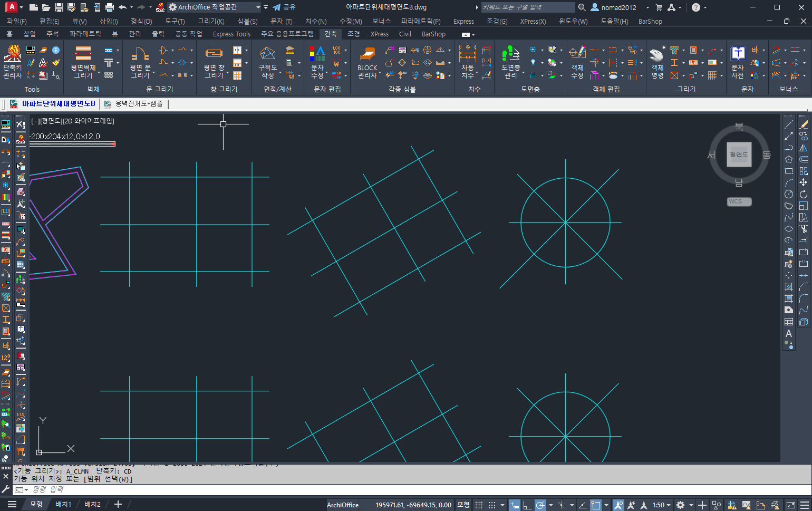Viewport: 812px width, 511px height.
Task: Click the 평면도 face on the ViewCube
Action: click(739, 155)
